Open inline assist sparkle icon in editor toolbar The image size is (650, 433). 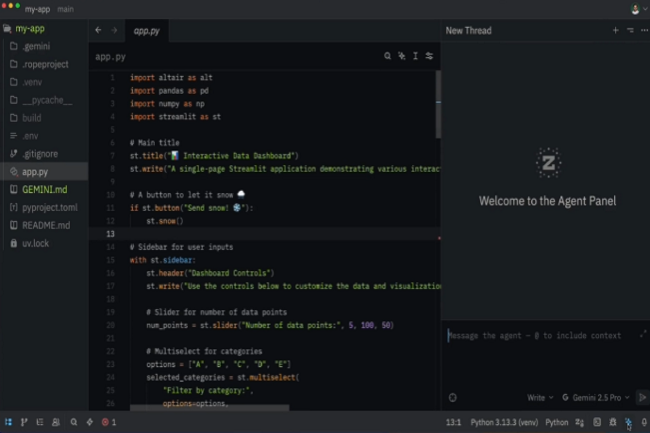pyautogui.click(x=401, y=56)
